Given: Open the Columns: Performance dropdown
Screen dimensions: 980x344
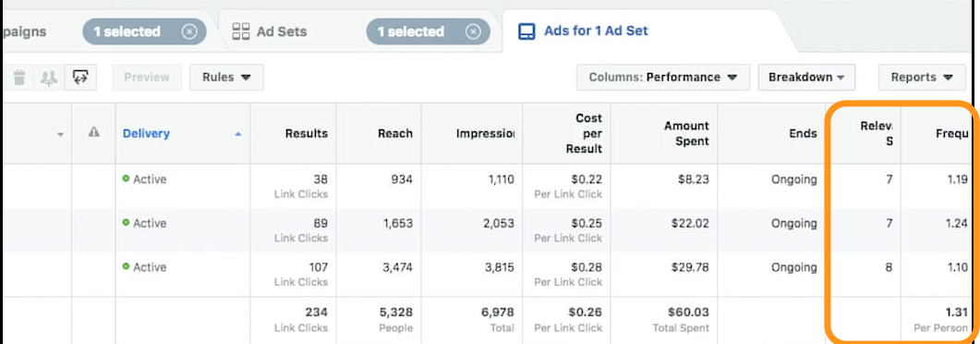Looking at the screenshot, I should tap(663, 78).
